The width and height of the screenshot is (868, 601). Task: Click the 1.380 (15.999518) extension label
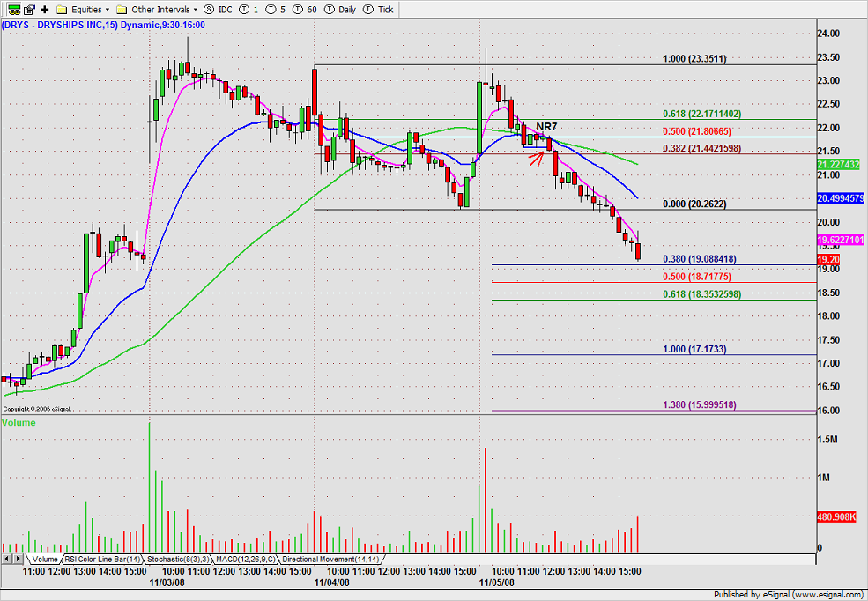tap(700, 405)
